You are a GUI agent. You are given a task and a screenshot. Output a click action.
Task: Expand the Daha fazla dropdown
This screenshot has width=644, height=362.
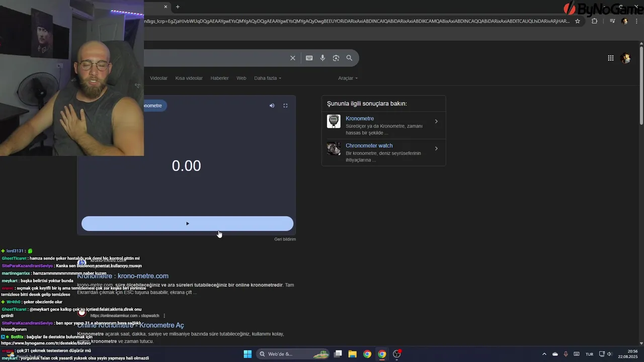point(268,78)
